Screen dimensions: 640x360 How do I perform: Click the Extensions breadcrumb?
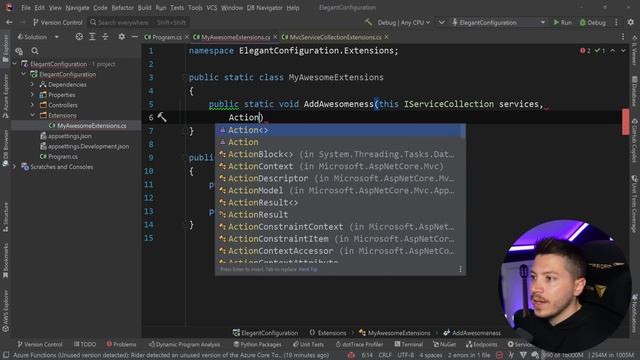pyautogui.click(x=328, y=333)
